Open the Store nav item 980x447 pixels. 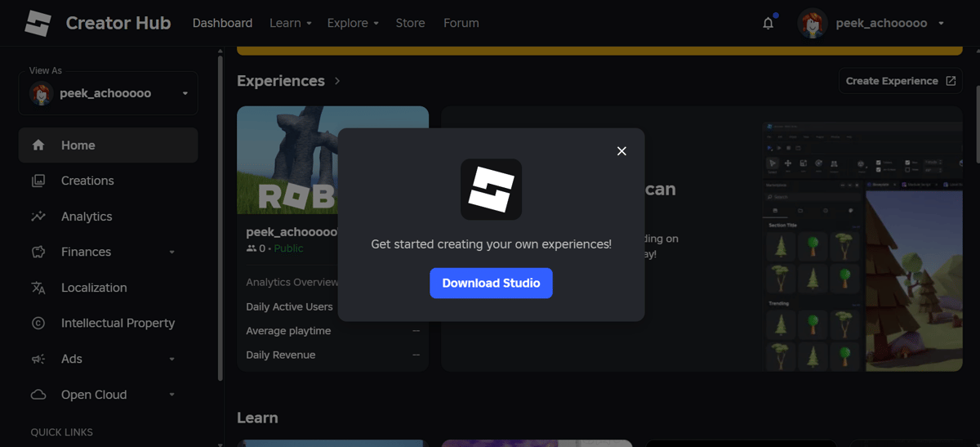point(410,23)
